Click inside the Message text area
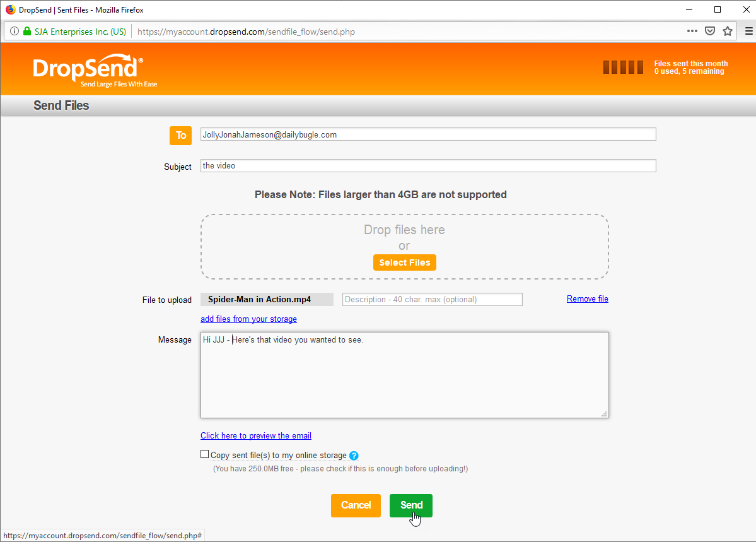 pyautogui.click(x=405, y=375)
